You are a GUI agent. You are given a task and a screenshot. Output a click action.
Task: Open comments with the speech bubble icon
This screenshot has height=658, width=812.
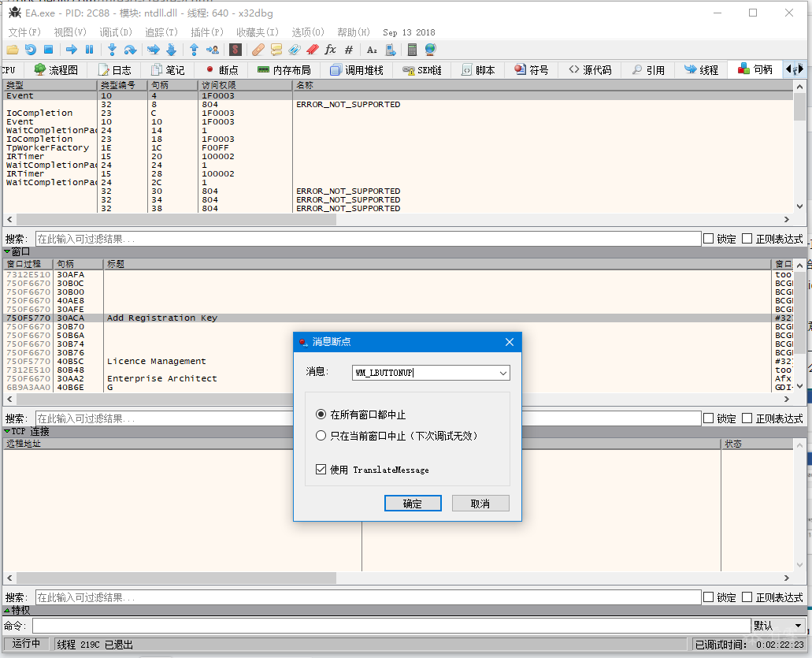(x=276, y=50)
